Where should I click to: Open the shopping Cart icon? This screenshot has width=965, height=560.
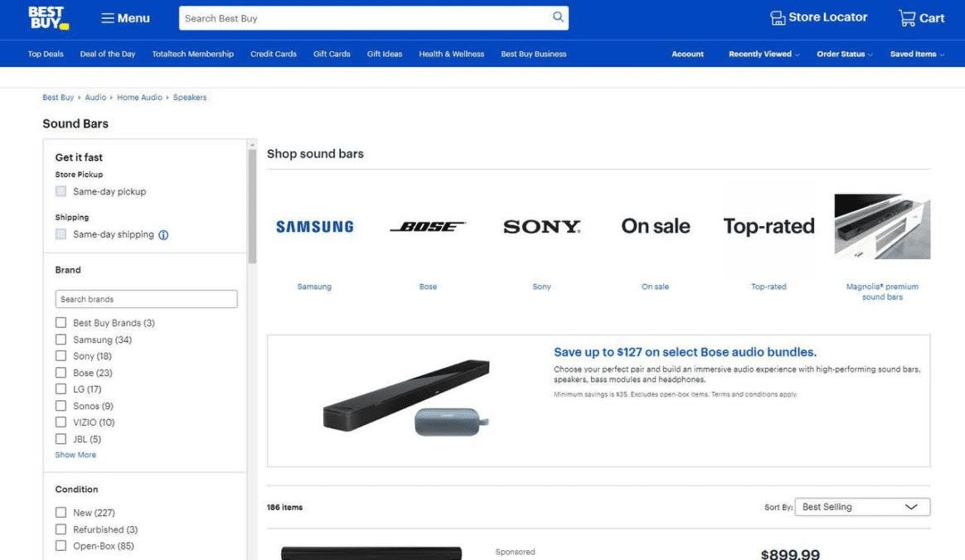pyautogui.click(x=907, y=18)
